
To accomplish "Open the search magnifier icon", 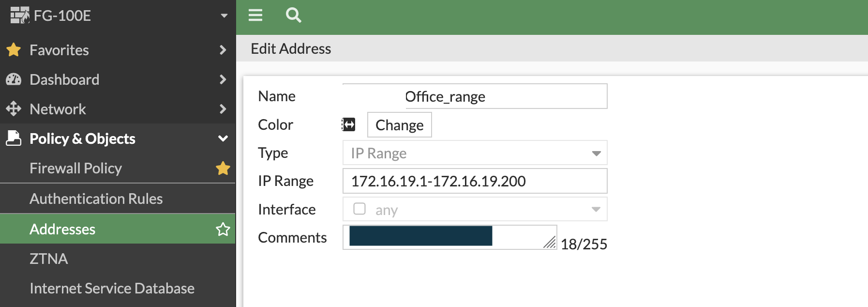I will [x=293, y=15].
